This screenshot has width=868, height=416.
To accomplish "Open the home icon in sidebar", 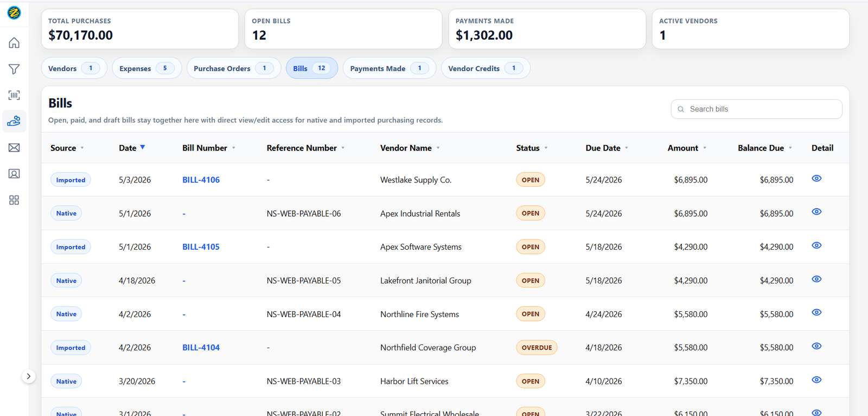I will point(14,43).
